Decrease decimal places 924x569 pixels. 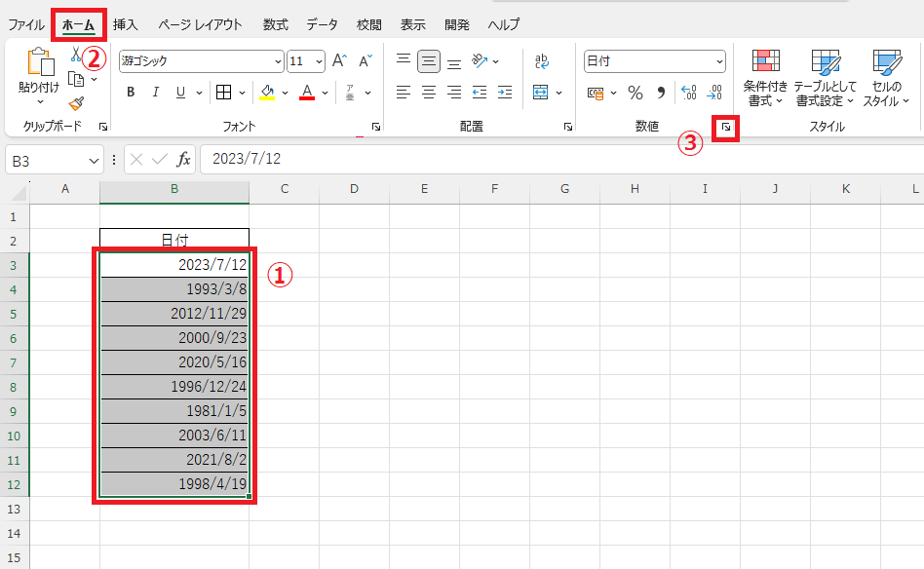pyautogui.click(x=714, y=93)
